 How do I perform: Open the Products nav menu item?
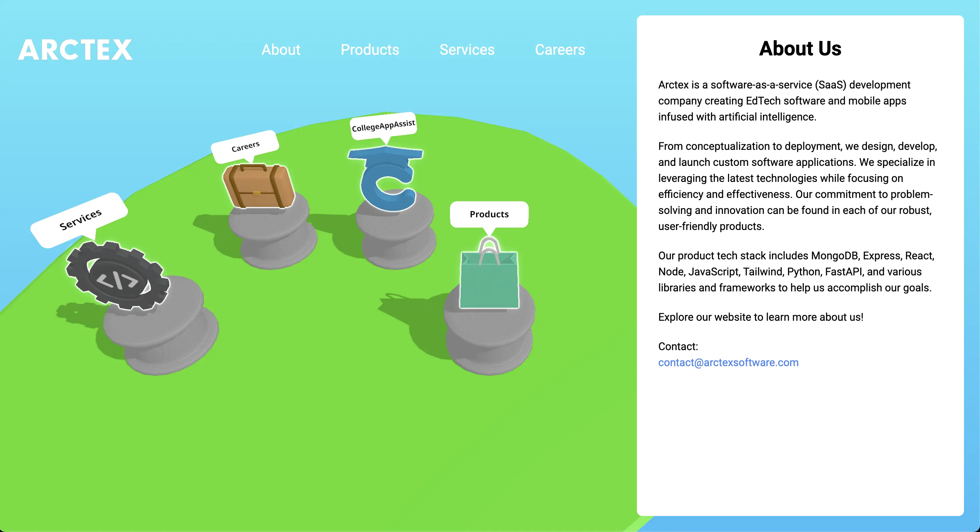tap(370, 49)
